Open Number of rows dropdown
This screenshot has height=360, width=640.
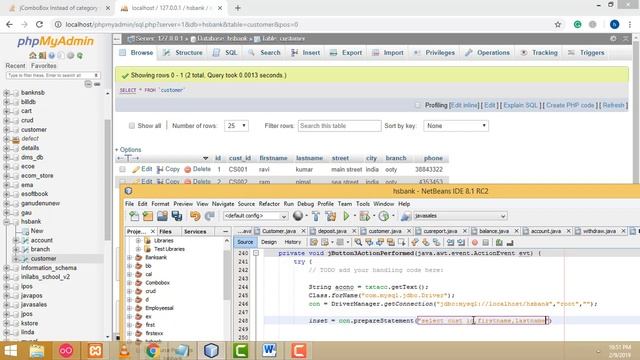236,126
